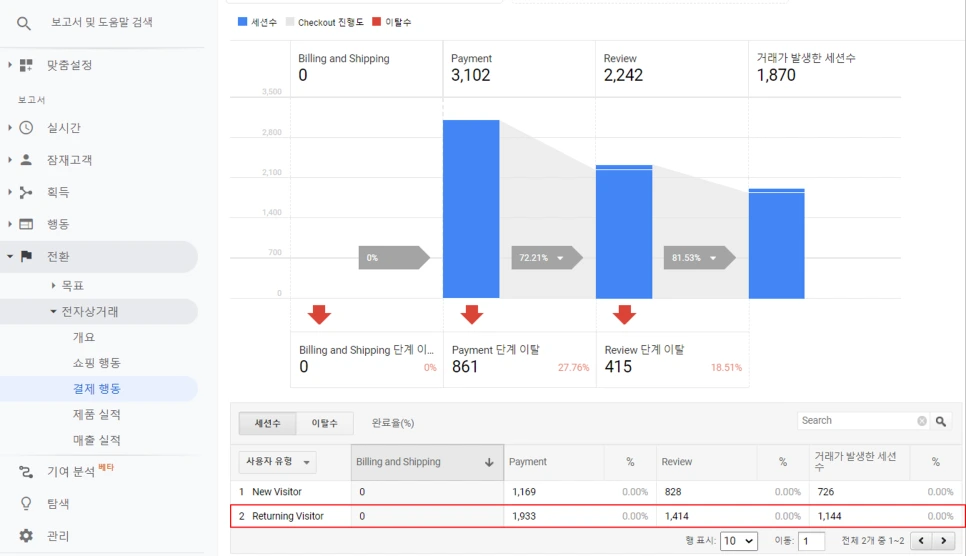
Task: Go to previous page of table
Action: click(x=921, y=541)
